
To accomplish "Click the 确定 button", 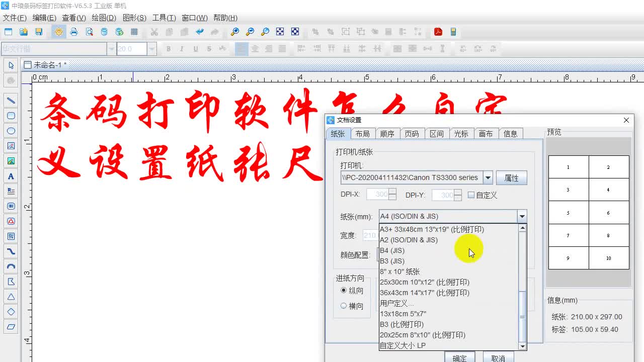I will point(459,357).
